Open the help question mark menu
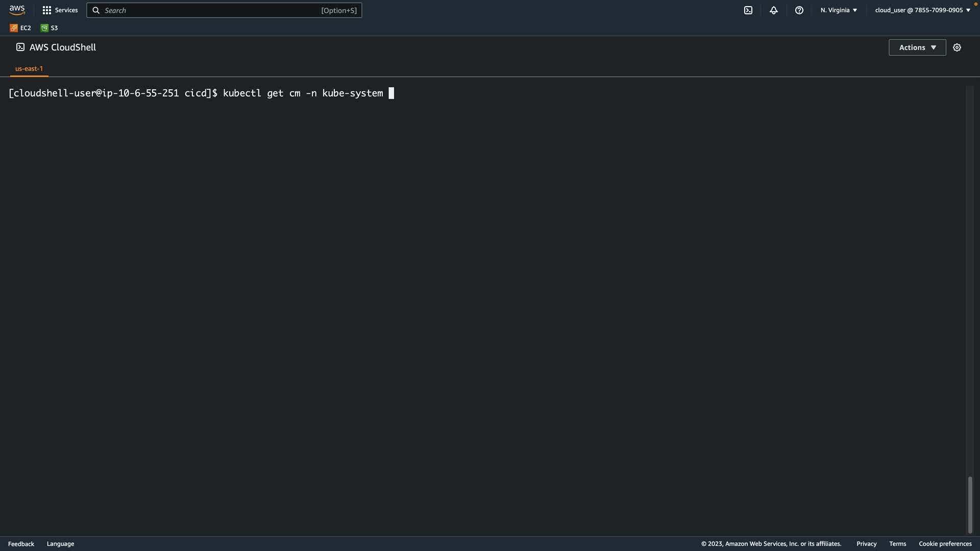Viewport: 980px width, 551px height. (799, 10)
